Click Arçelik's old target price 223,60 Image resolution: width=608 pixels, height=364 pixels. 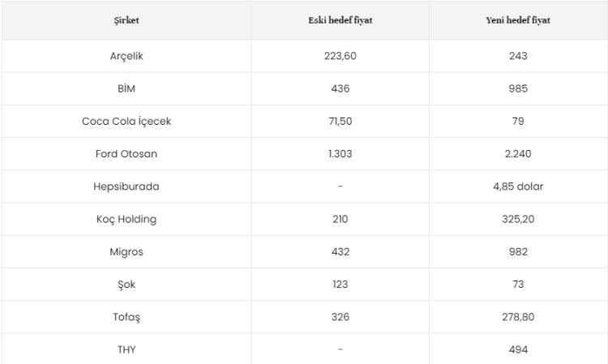[340, 56]
